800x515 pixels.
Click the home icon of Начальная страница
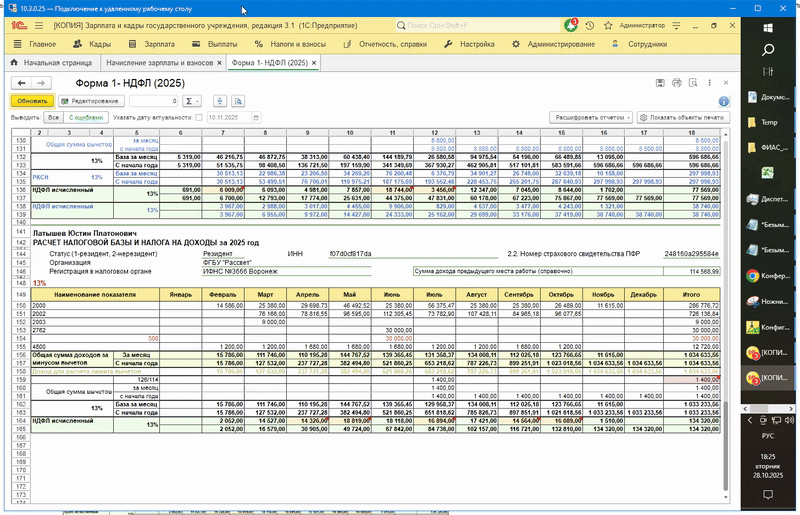(x=14, y=62)
